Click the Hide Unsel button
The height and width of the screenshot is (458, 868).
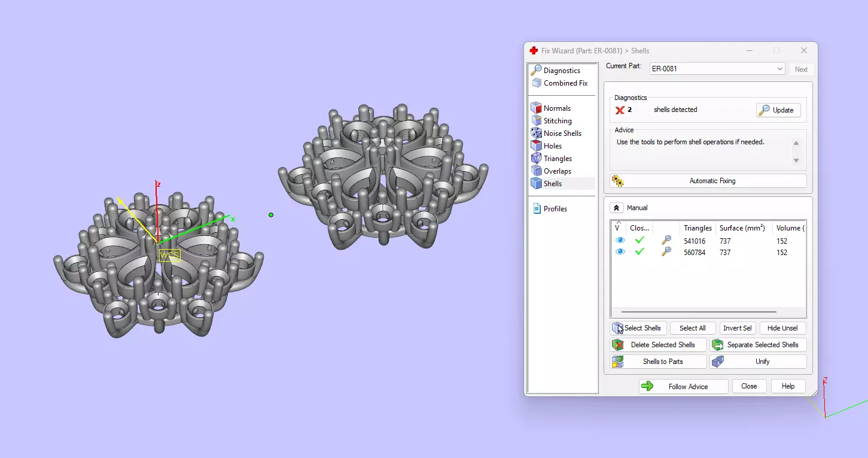pyautogui.click(x=783, y=328)
